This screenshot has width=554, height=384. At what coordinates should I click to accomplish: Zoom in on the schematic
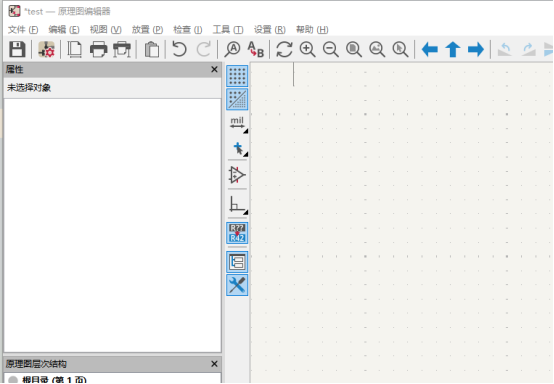pyautogui.click(x=307, y=49)
